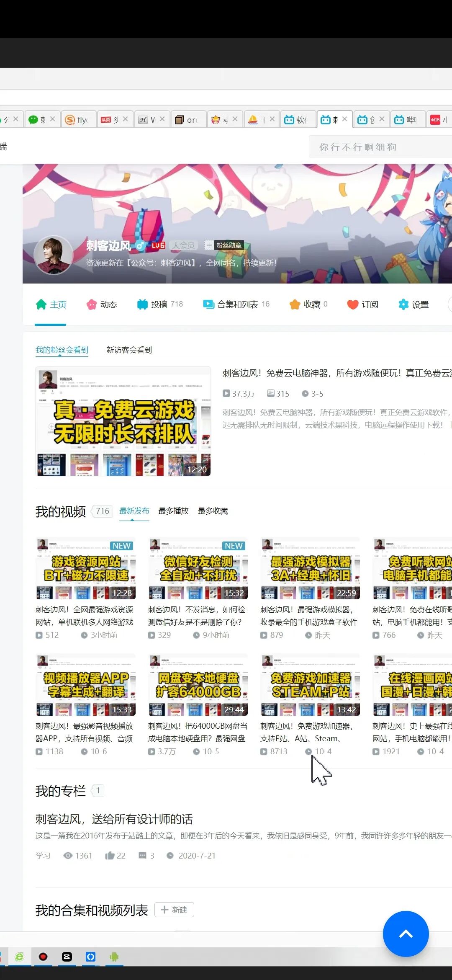Viewport: 452px width, 980px height.
Task: Open video thumbnail 免费游戏加速器
Action: [310, 685]
